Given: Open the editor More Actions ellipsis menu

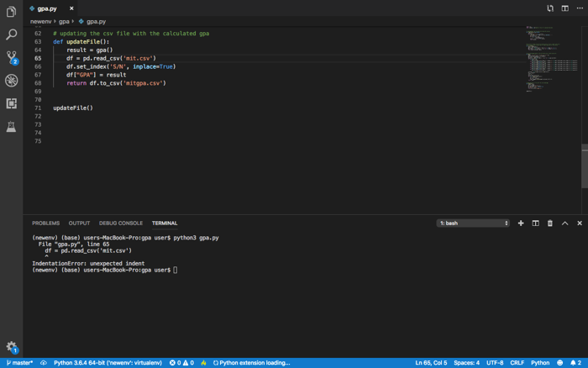Looking at the screenshot, I should (x=580, y=8).
